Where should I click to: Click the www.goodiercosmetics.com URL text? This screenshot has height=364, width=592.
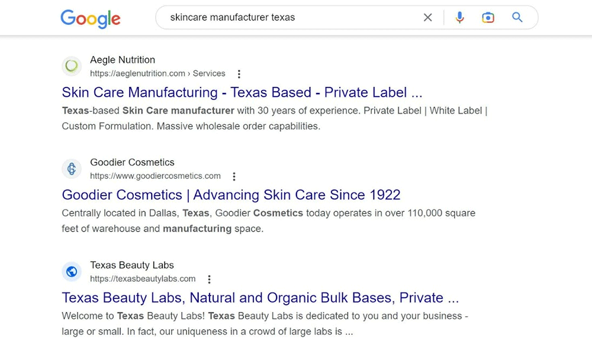tap(155, 176)
